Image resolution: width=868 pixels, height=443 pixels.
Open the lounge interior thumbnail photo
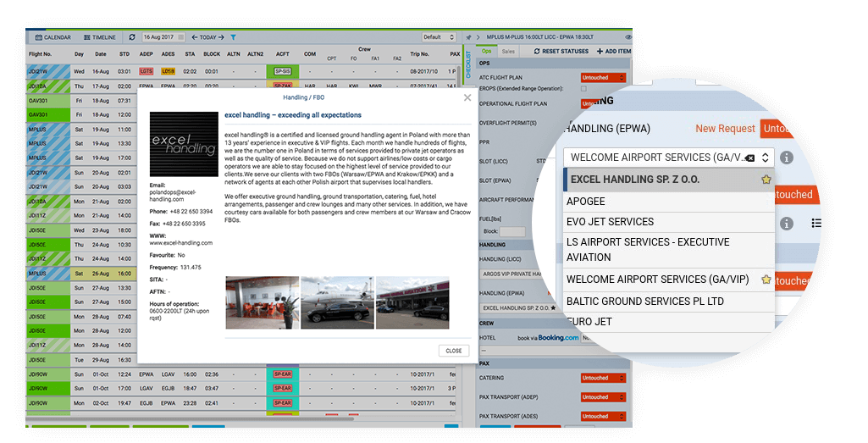(263, 302)
